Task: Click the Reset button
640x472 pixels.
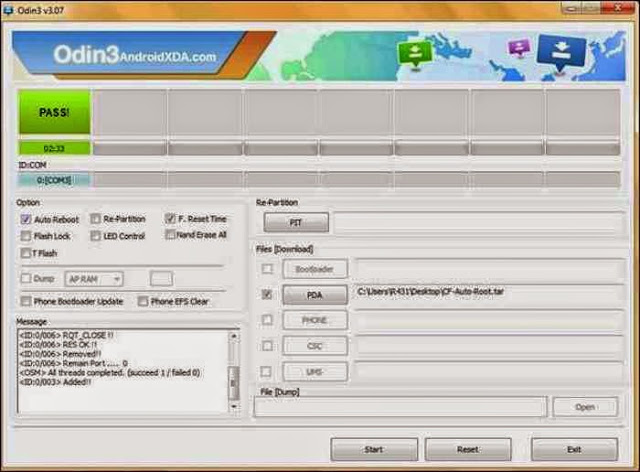Action: point(468,449)
